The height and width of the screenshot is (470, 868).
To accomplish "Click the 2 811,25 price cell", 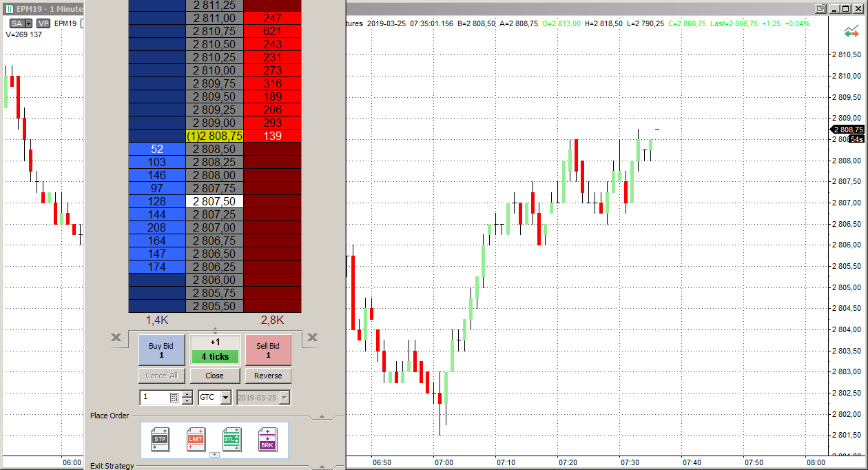I will pyautogui.click(x=215, y=5).
